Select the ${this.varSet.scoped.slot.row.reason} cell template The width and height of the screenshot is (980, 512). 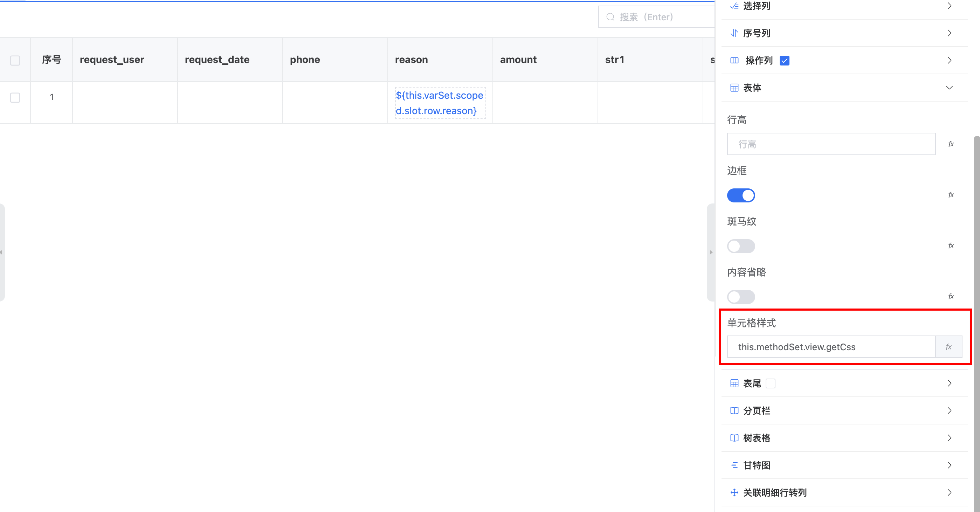(440, 103)
